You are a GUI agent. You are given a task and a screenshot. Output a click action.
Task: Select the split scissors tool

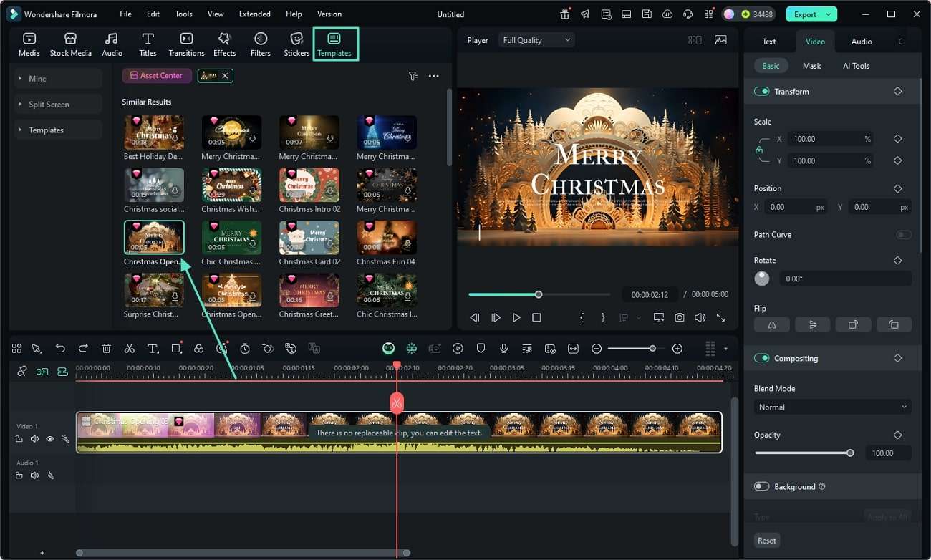tap(129, 348)
